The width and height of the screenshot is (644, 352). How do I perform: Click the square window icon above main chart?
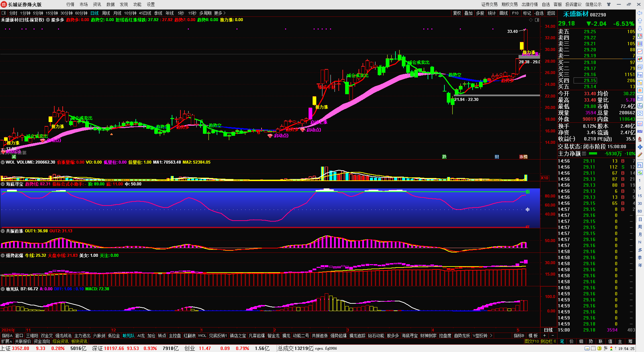coord(537,20)
